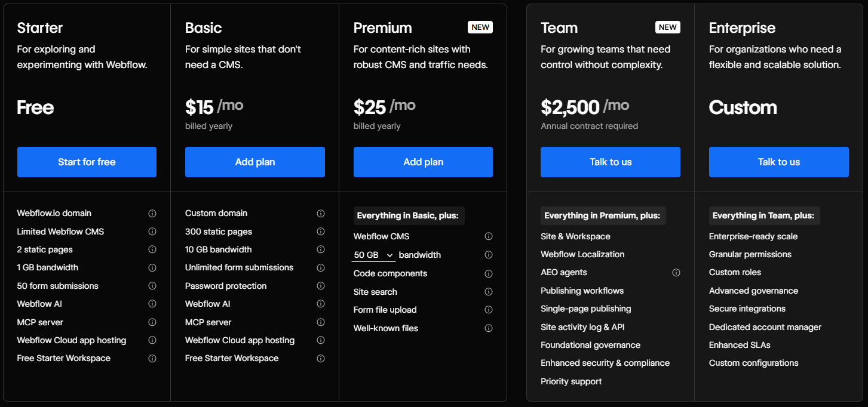Click 'Site activity log & API' feature
This screenshot has height=407, width=868.
583,327
